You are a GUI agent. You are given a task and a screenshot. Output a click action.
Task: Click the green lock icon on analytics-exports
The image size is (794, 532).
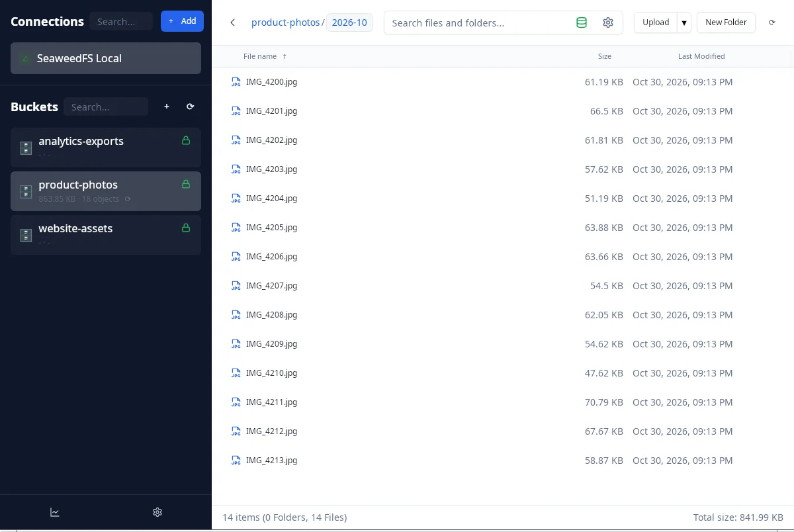point(186,140)
